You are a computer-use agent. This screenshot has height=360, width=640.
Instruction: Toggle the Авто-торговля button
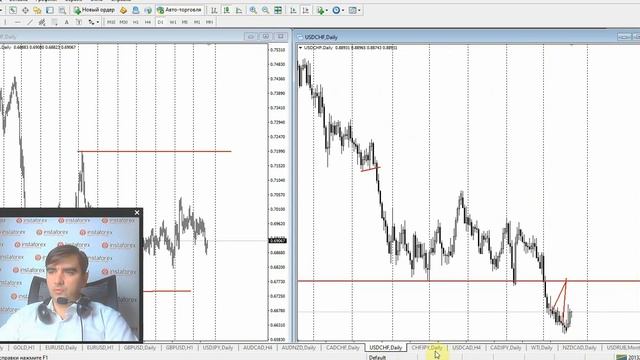(179, 10)
